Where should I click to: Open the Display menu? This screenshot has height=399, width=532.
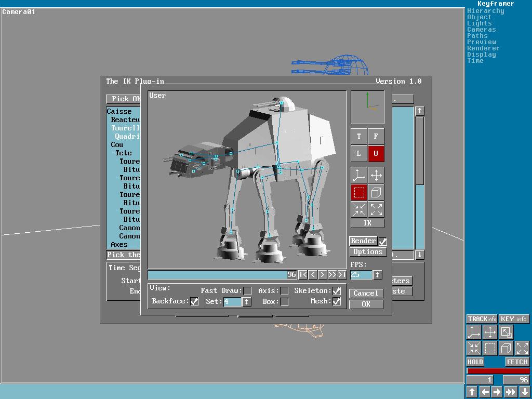point(482,54)
